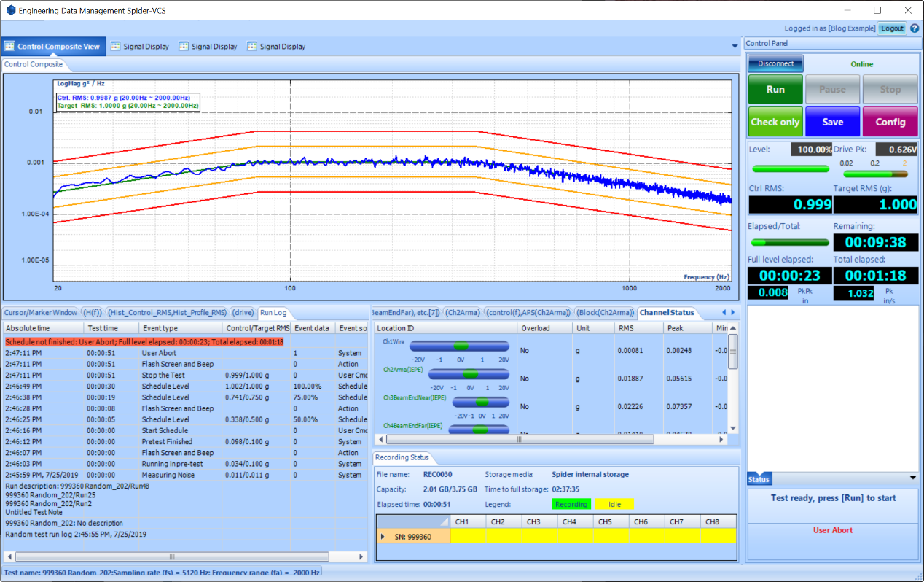Click the Total elapsed 00:01:18 timer
This screenshot has width=924, height=582.
click(876, 276)
